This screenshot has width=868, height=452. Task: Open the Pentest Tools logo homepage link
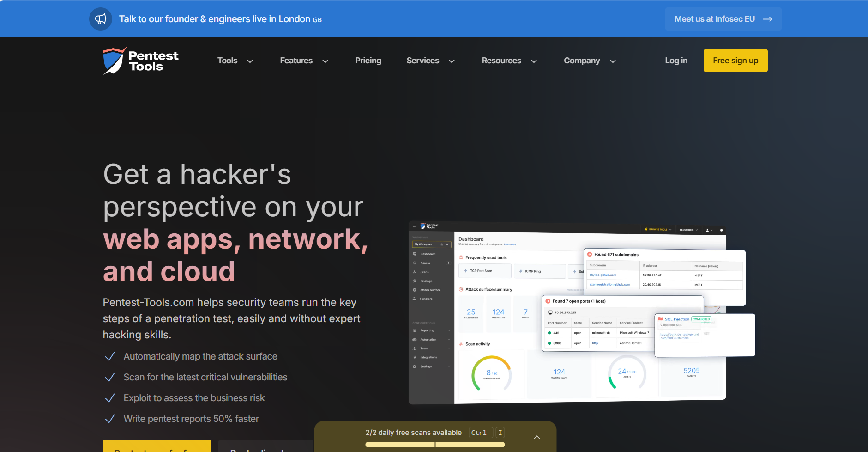(140, 61)
